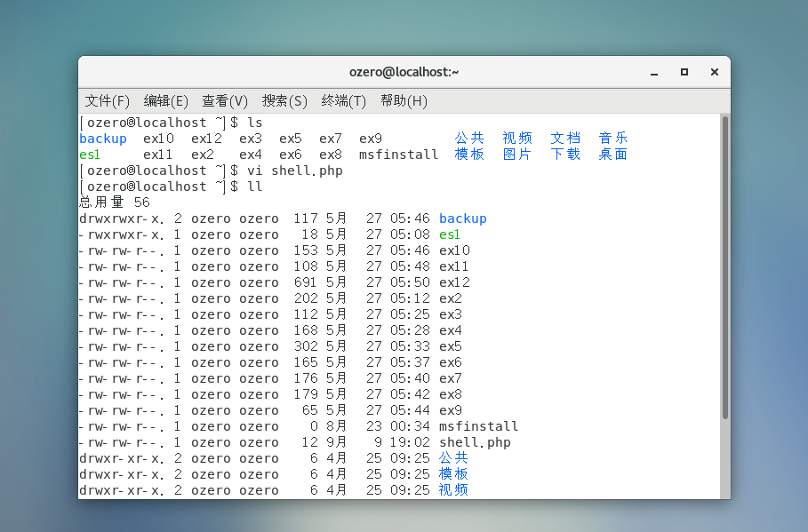The image size is (808, 532).
Task: Open the 文件(F) menu
Action: click(x=107, y=100)
